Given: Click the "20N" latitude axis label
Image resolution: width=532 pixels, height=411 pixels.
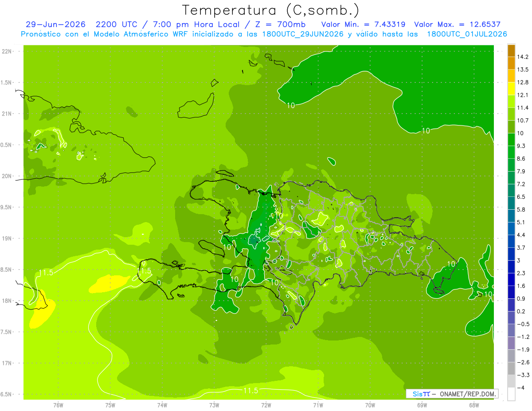Looking at the screenshot, I should coord(6,176).
